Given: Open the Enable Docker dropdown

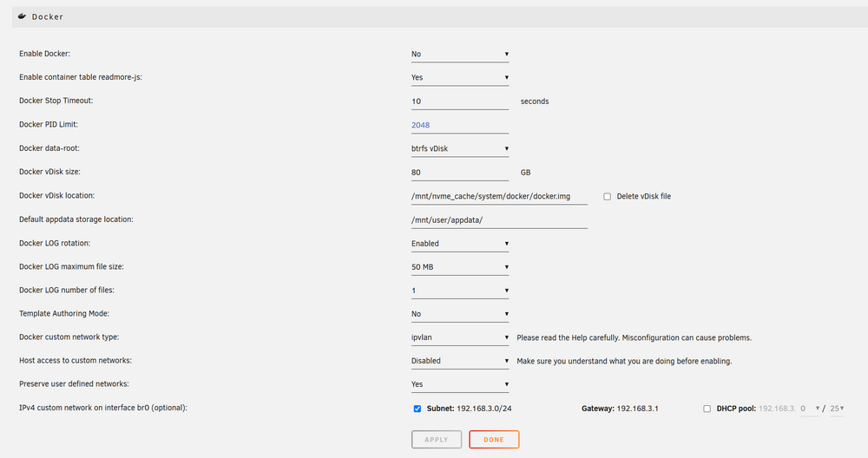Looking at the screenshot, I should (x=459, y=54).
